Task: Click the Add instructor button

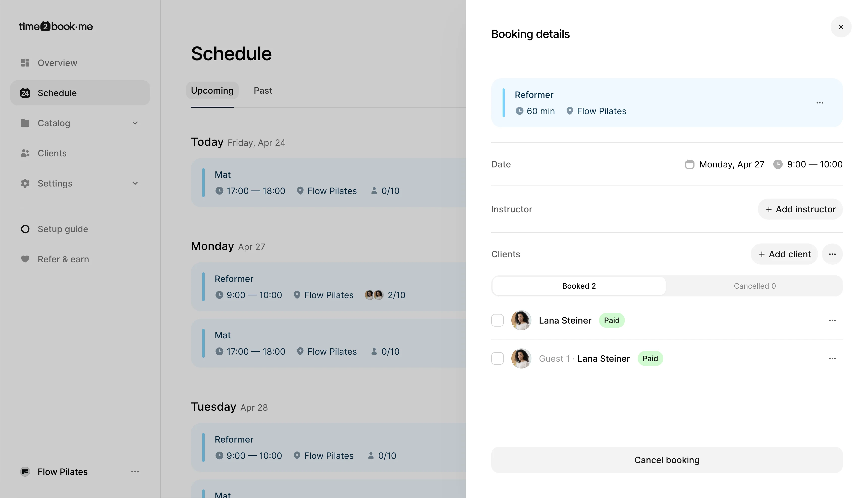Action: (800, 209)
